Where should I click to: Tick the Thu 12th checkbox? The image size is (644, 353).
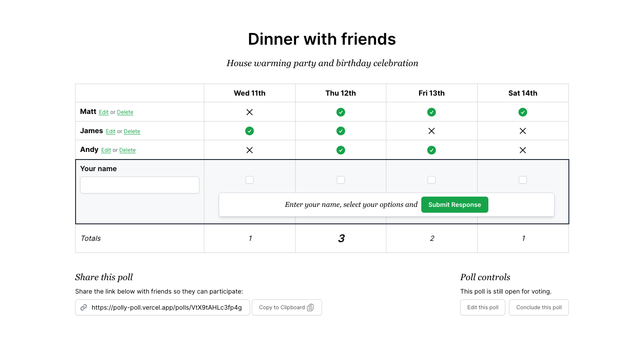click(341, 180)
